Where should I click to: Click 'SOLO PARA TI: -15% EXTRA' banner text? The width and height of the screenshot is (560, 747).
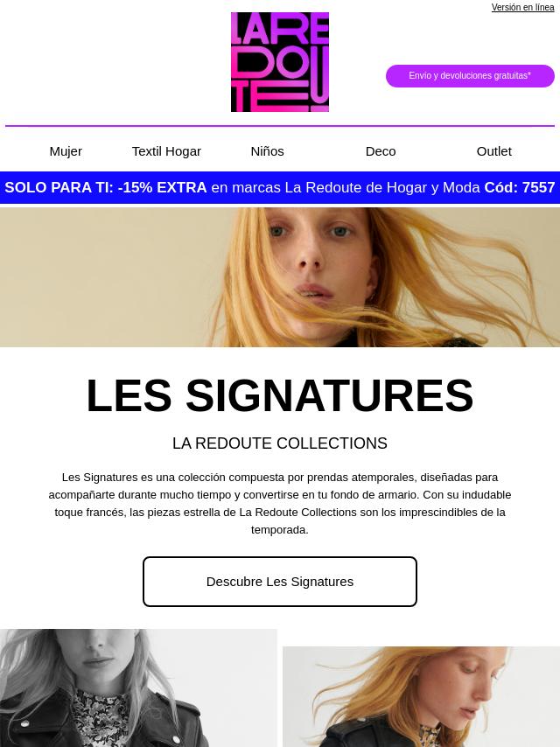(105, 187)
